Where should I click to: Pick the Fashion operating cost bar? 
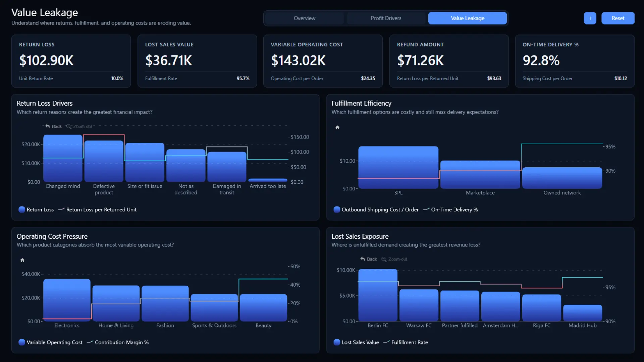165,304
